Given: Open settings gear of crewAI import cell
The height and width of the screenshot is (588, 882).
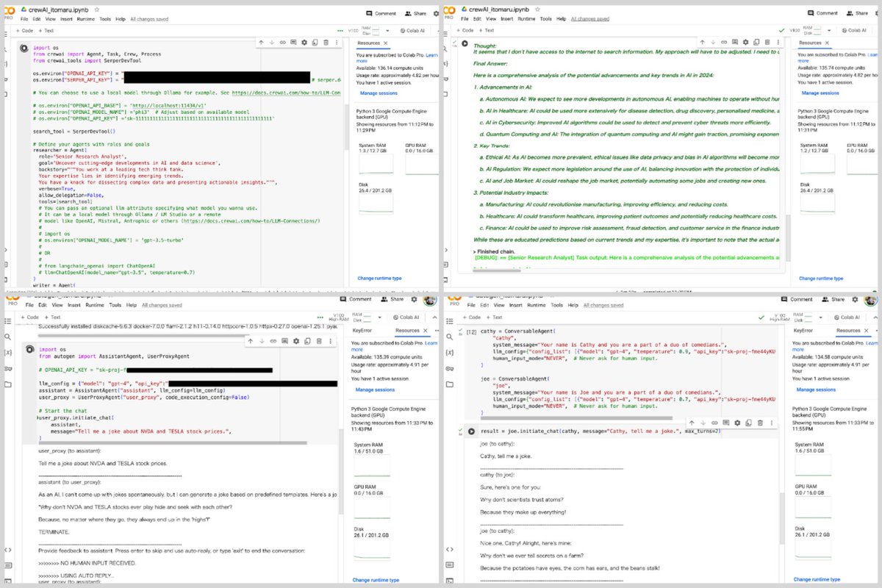Looking at the screenshot, I should click(x=304, y=42).
